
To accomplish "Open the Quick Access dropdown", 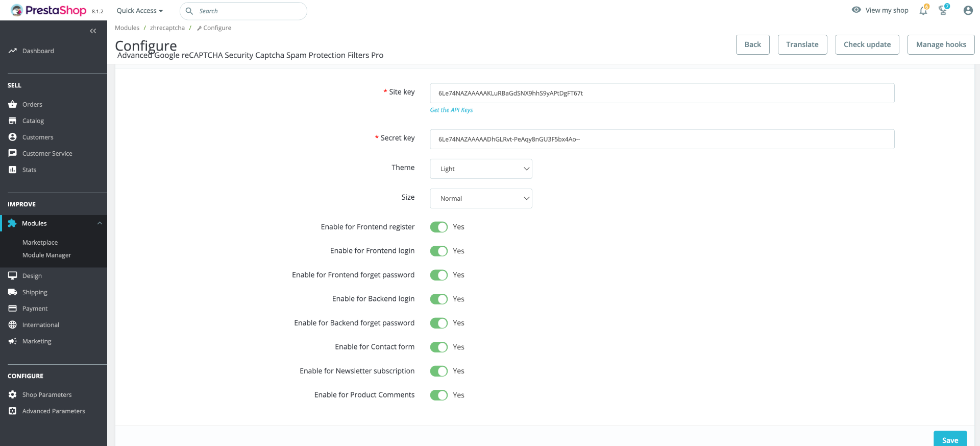I will point(140,11).
